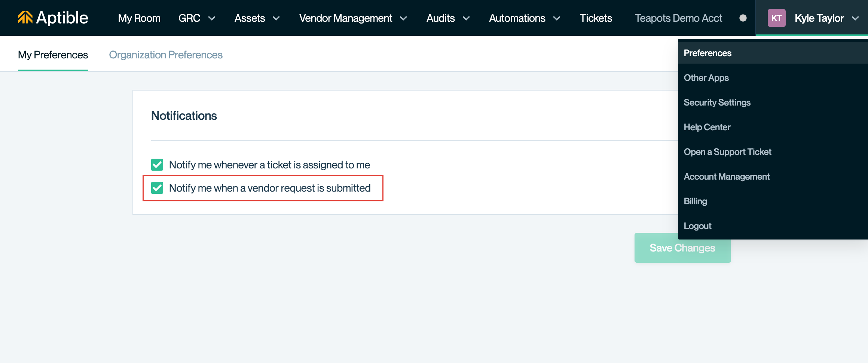Click the Aptible logo icon

coord(25,18)
